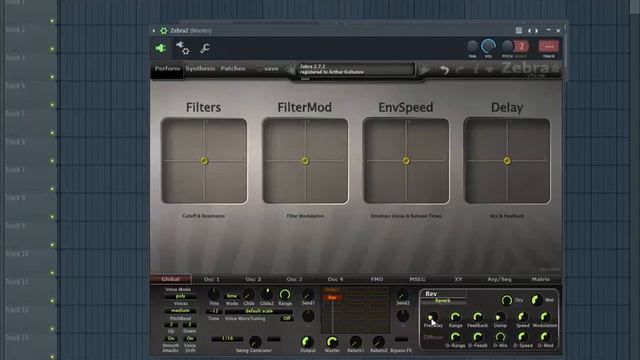Screen dimensions: 640x360
Task: Load previous preset with left arrow
Action: click(290, 69)
